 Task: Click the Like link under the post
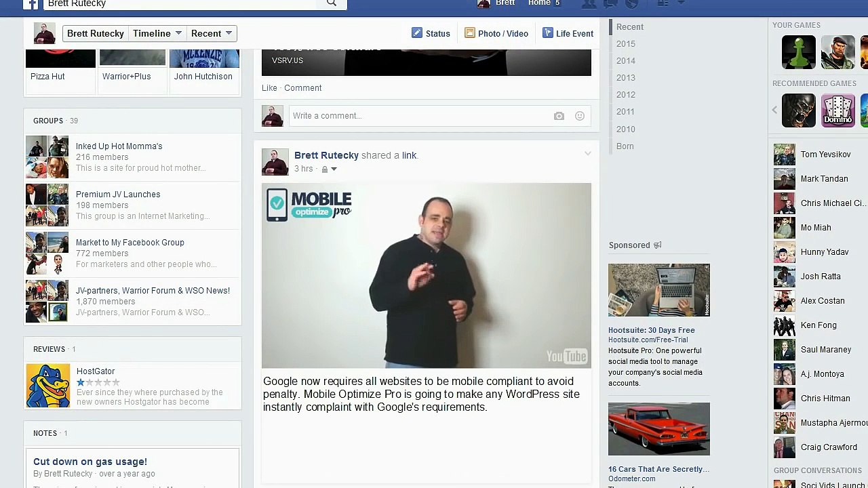click(270, 88)
